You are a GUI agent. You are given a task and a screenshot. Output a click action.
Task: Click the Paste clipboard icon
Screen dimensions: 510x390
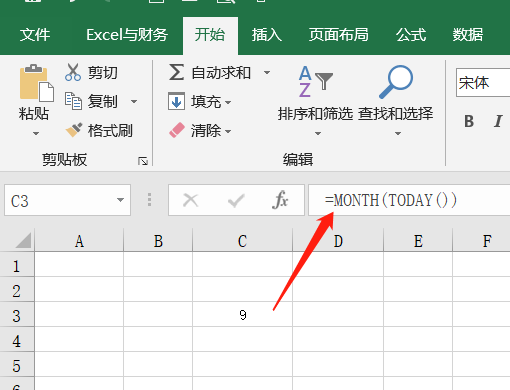[37, 83]
